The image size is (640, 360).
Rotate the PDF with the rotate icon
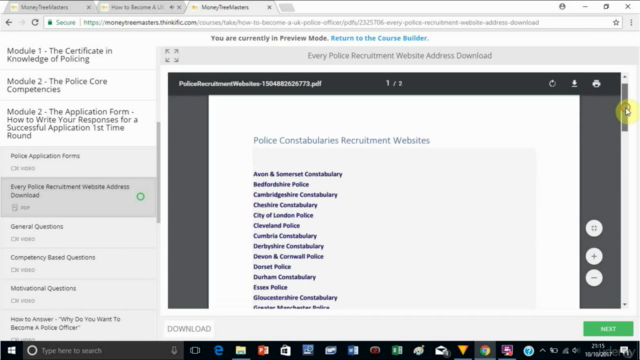point(552,84)
